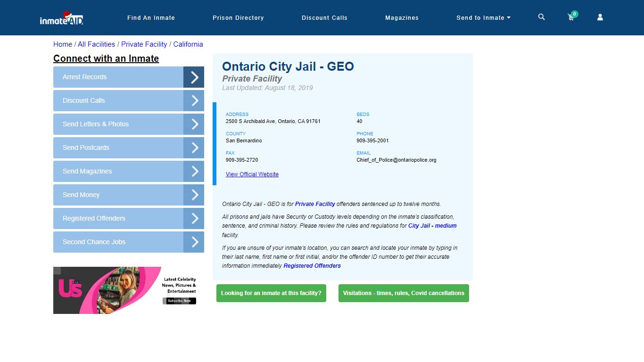This screenshot has height=362, width=644.
Task: Click the arrow beside Second Chance Jobs
Action: pyautogui.click(x=194, y=242)
